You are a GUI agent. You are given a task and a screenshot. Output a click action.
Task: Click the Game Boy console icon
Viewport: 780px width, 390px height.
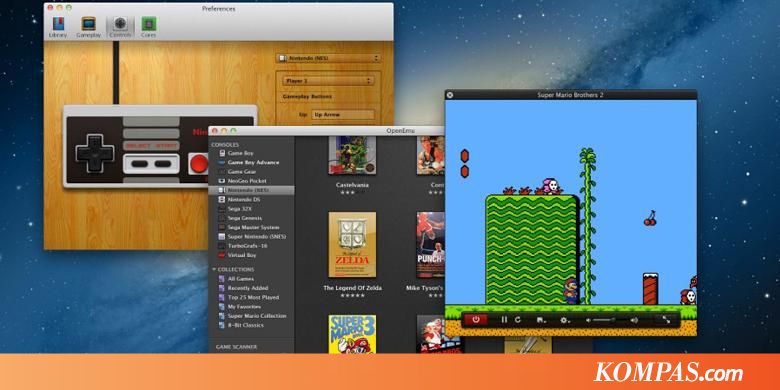point(222,153)
